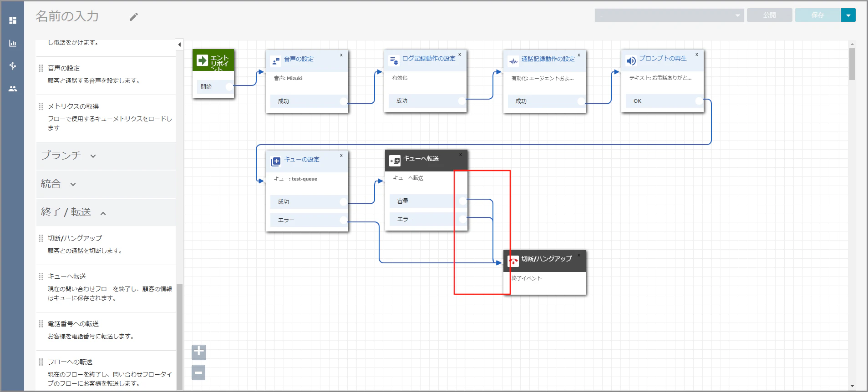
Task: Click the 公開 publish button
Action: pyautogui.click(x=770, y=15)
